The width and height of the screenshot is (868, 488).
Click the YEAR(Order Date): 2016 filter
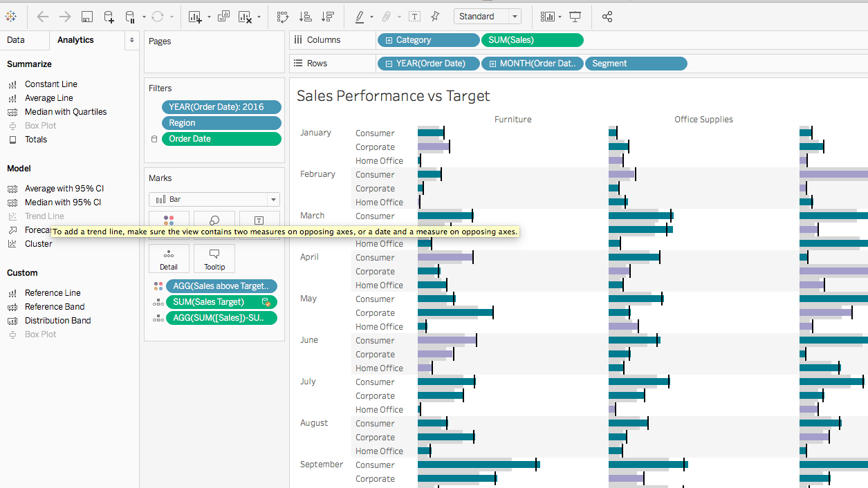(x=221, y=107)
